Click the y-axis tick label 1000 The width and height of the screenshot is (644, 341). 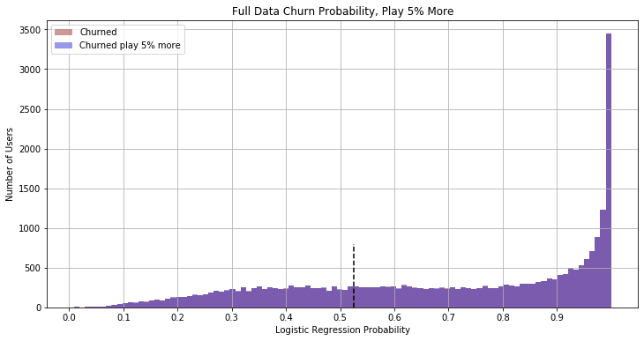tap(30, 228)
